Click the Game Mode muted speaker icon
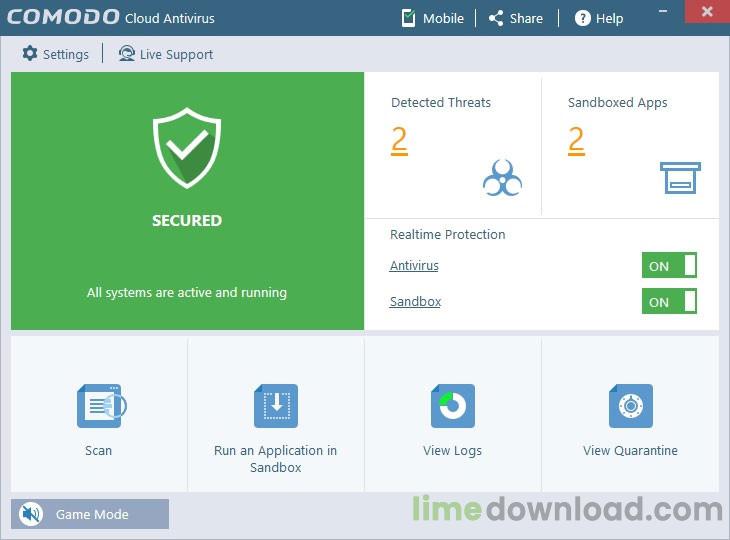Image resolution: width=730 pixels, height=540 pixels. point(31,514)
